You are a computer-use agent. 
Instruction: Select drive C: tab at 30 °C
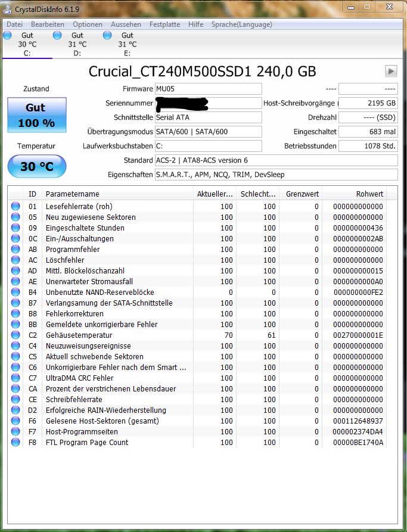pos(27,44)
